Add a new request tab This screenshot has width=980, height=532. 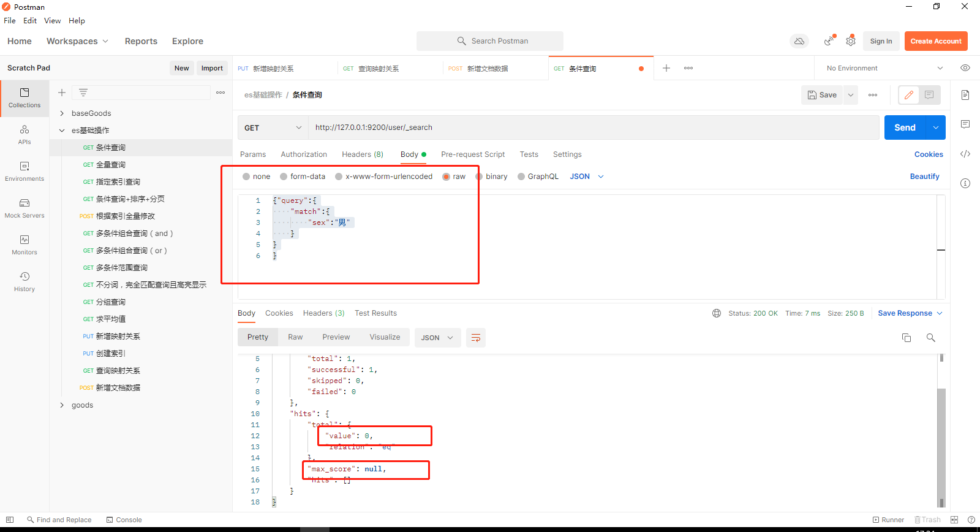point(666,68)
